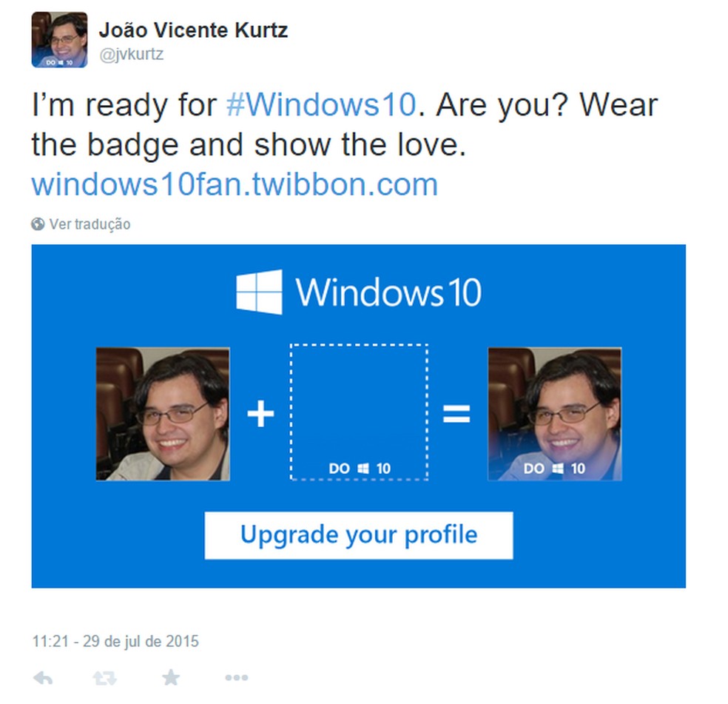Click the plus sign between the two photos
Viewport: 728px width, 704px height.
click(260, 415)
